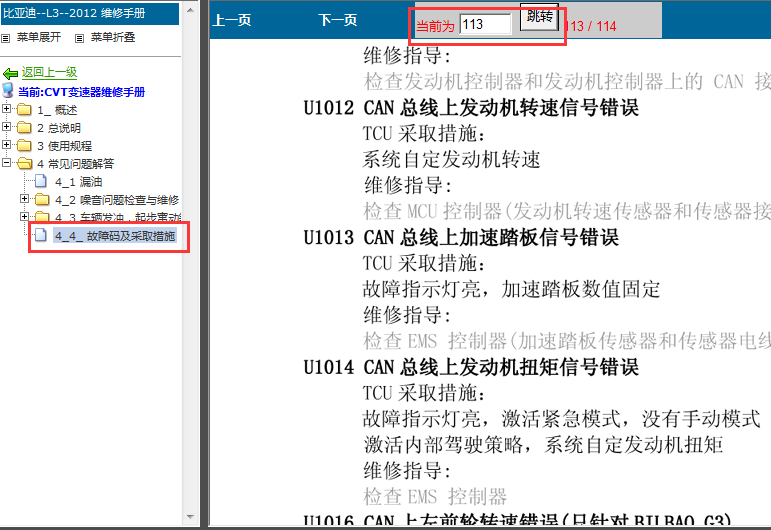Screen dimensions: 771x530
Task: Click the computer icon beside 当前:CVT变速器维修手册
Action: coord(8,90)
